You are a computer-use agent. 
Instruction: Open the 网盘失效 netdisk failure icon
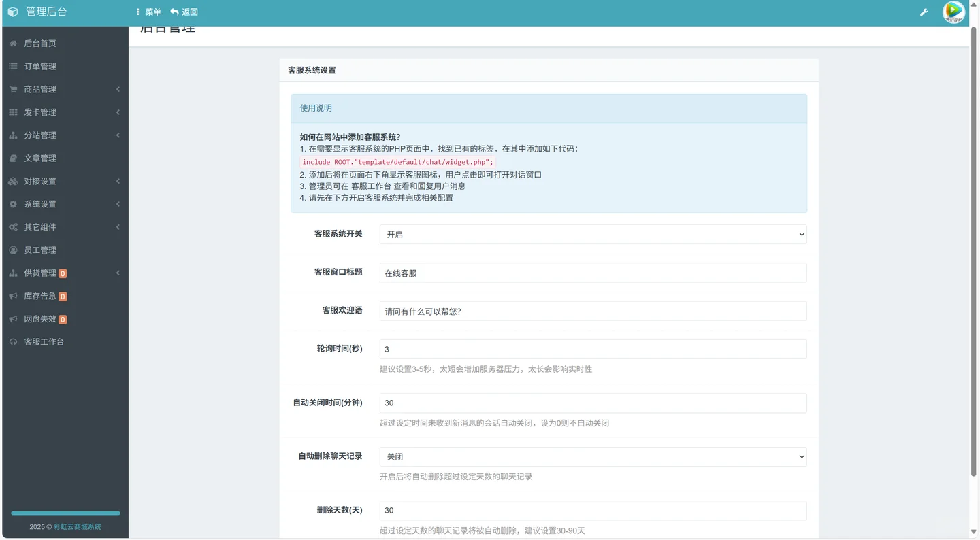12,319
